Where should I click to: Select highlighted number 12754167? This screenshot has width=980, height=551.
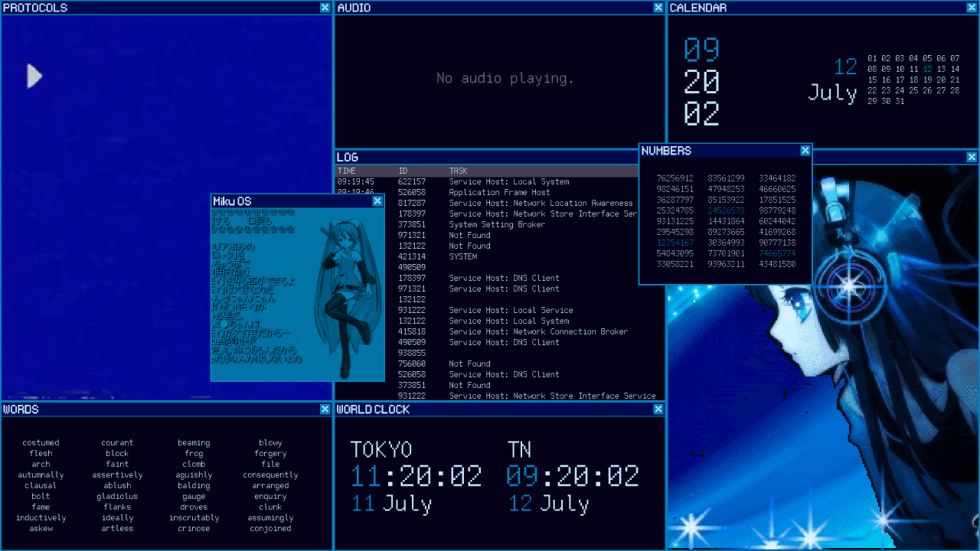[675, 243]
